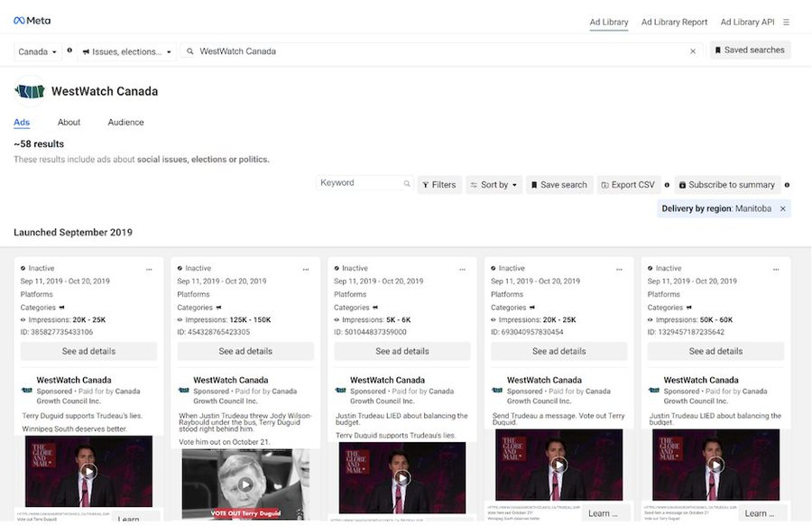Open the first ad's three-dot options menu
Screen dimensions: 812x526
[149, 269]
